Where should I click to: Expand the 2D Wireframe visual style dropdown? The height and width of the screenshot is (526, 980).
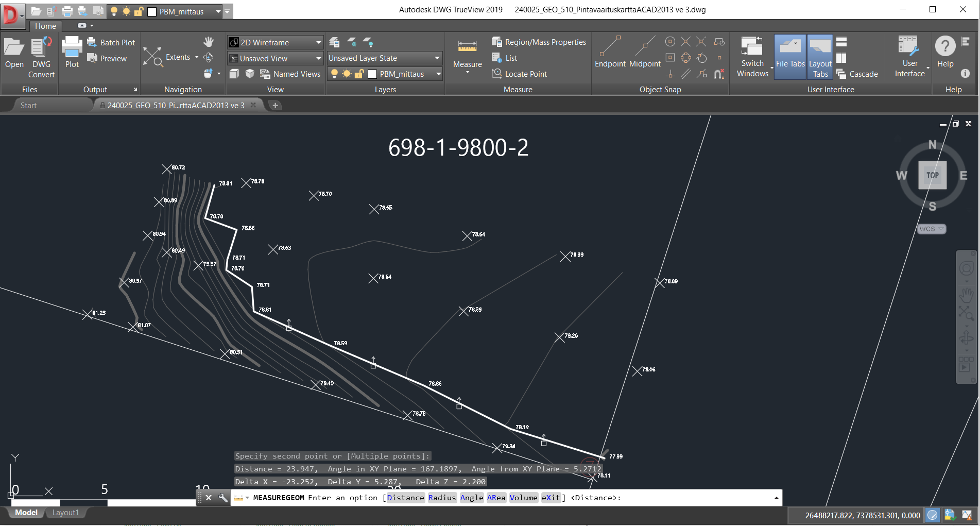tap(319, 42)
